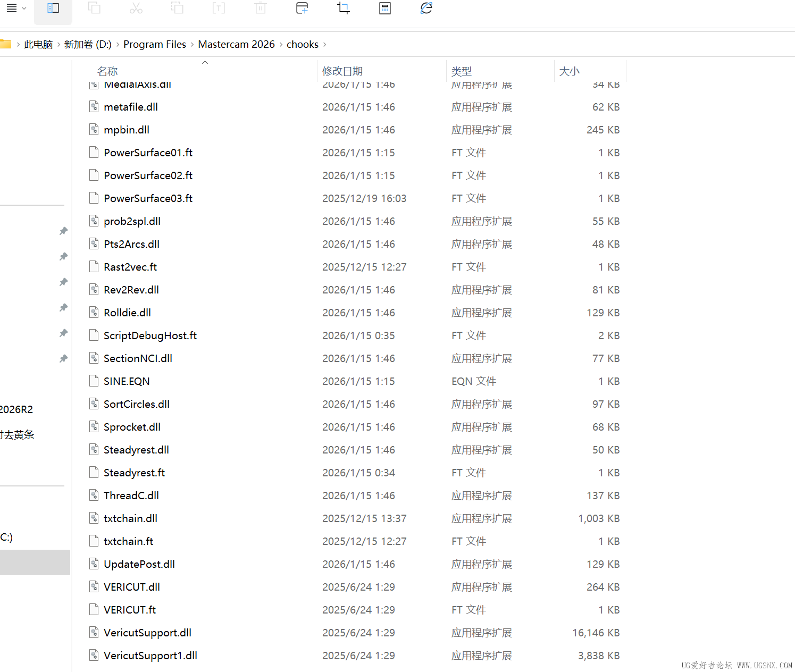Viewport: 795px width, 672px height.
Task: Go to 新加卷 (D:) in the breadcrumb
Action: tap(88, 45)
